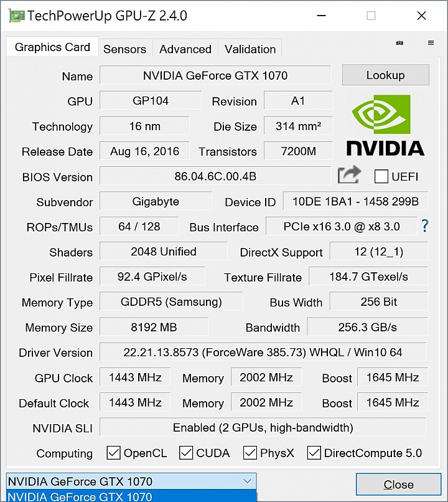Click the Die Size field 314 mm²
The height and width of the screenshot is (502, 448).
point(298,126)
